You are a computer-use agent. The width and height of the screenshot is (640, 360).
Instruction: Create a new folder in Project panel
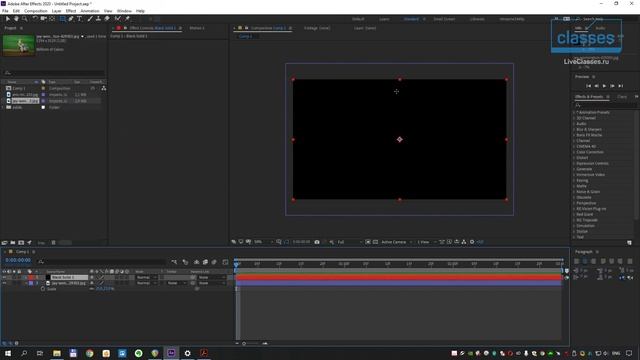(13, 242)
